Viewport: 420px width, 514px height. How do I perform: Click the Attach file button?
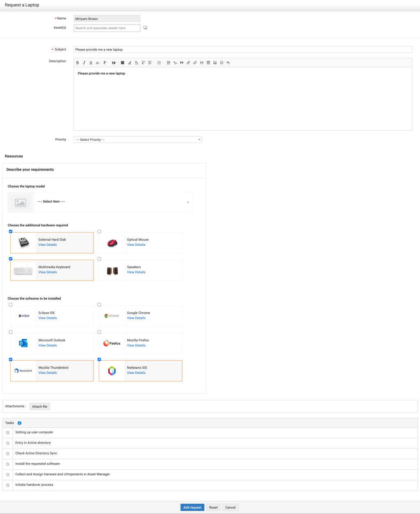[40, 407]
